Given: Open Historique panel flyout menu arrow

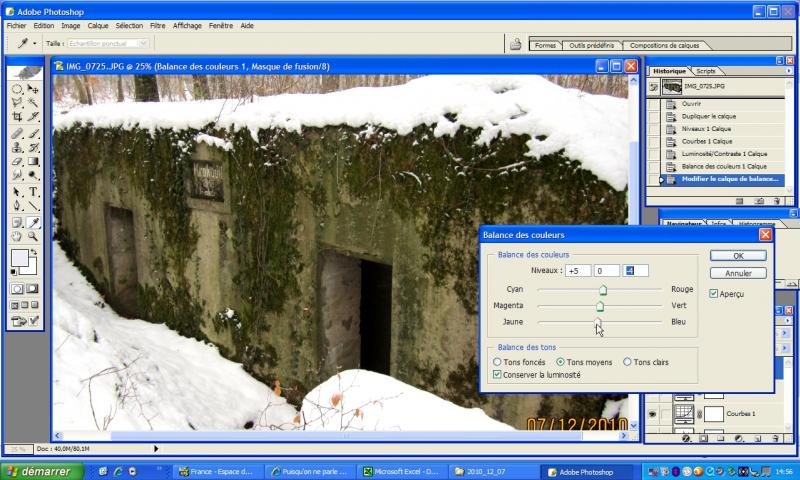Looking at the screenshot, I should (789, 71).
